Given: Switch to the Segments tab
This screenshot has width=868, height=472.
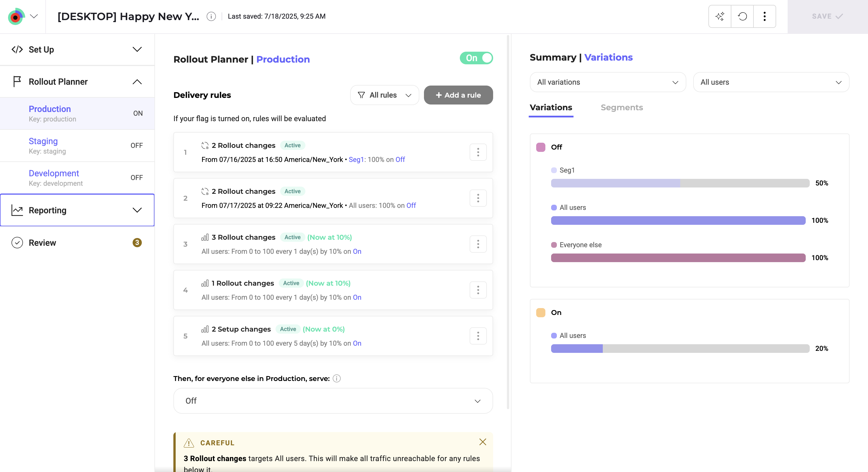Looking at the screenshot, I should tap(622, 107).
